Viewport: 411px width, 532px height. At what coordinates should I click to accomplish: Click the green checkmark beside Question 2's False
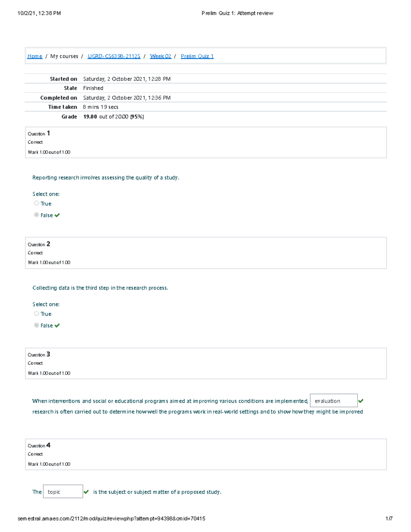tap(57, 325)
